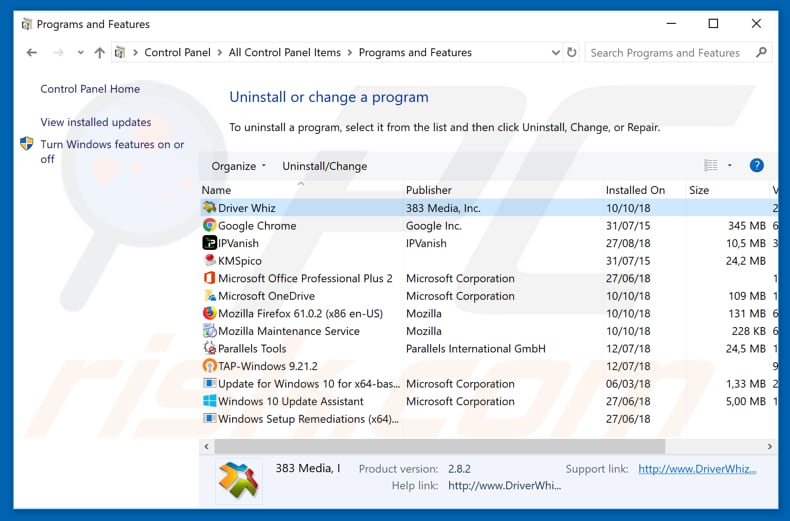
Task: Open the address bar history dropdown
Action: (555, 52)
